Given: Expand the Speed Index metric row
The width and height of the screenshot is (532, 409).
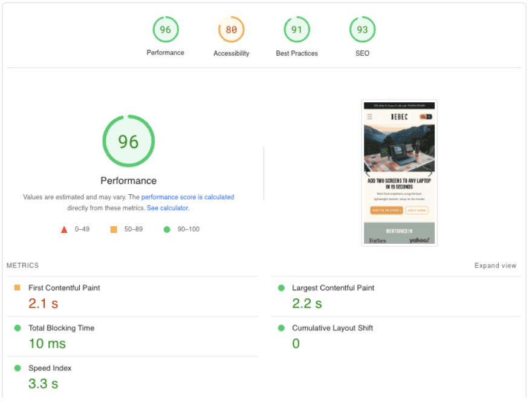Looking at the screenshot, I should (x=49, y=368).
